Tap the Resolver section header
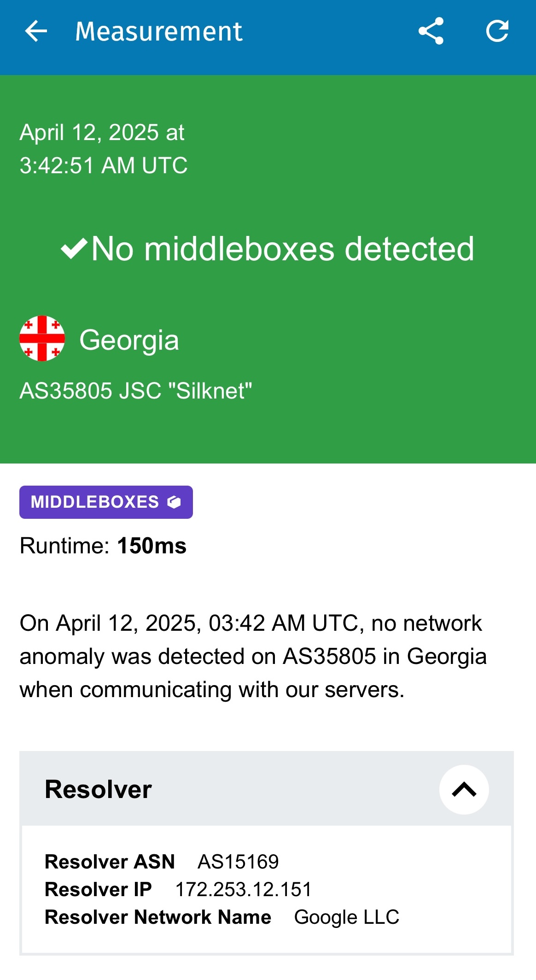This screenshot has height=980, width=536. click(x=98, y=789)
